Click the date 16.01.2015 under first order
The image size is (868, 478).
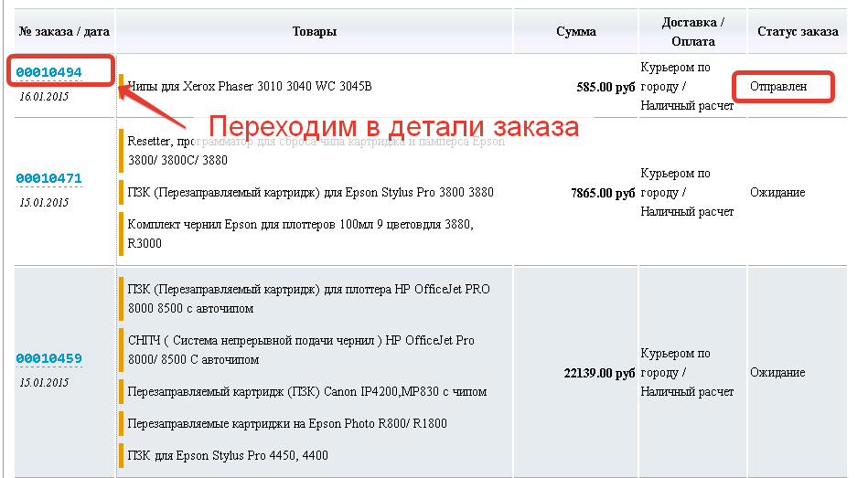[x=44, y=96]
